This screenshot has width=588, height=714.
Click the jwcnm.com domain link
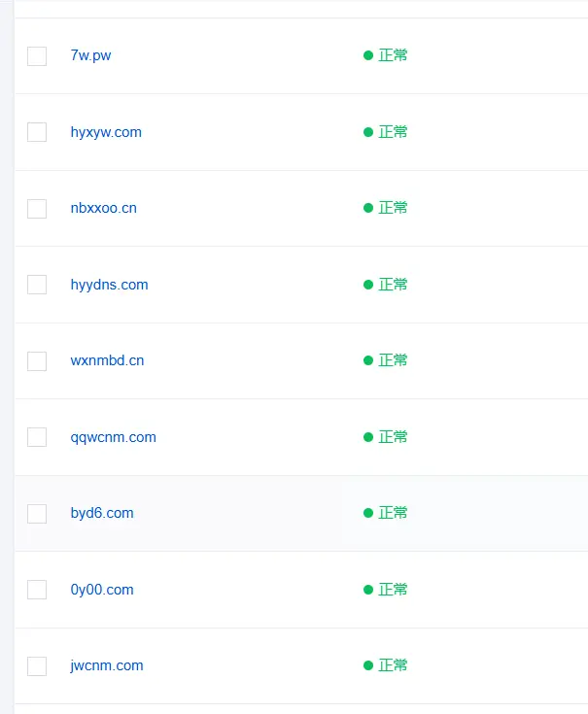tap(107, 665)
